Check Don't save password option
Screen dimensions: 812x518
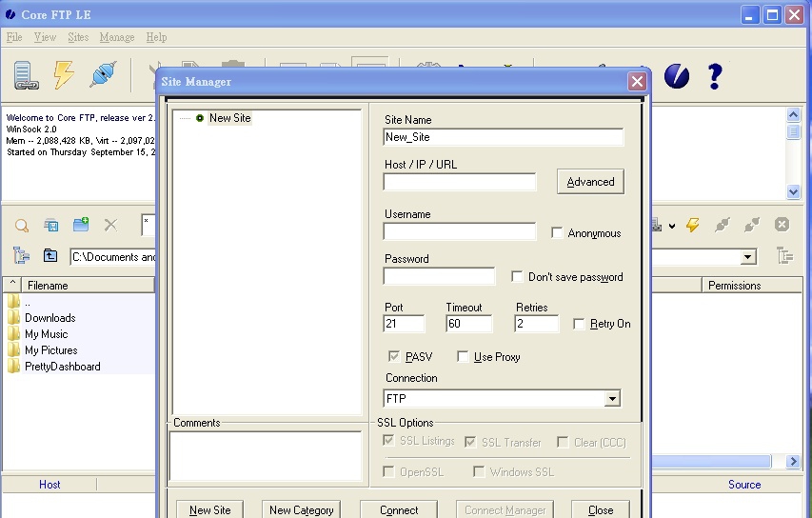coord(517,276)
